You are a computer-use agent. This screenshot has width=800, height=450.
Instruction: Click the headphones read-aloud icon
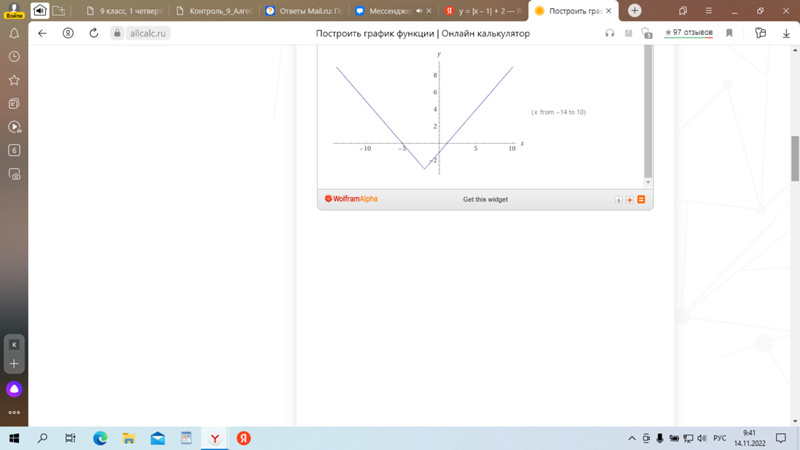[610, 33]
